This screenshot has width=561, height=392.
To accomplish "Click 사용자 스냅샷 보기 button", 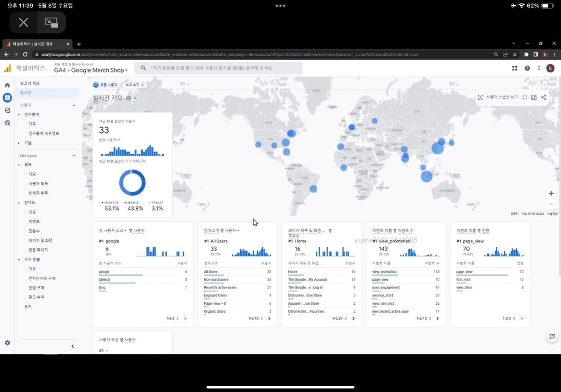I will [498, 97].
